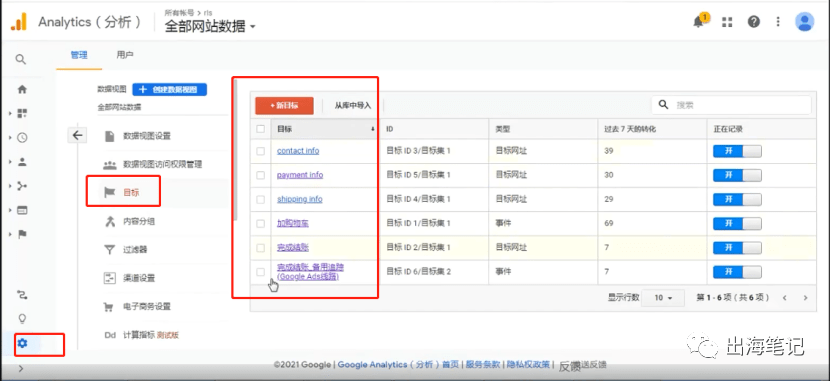This screenshot has height=382, width=831.
Task: Open the Behavior window icon
Action: (x=22, y=210)
